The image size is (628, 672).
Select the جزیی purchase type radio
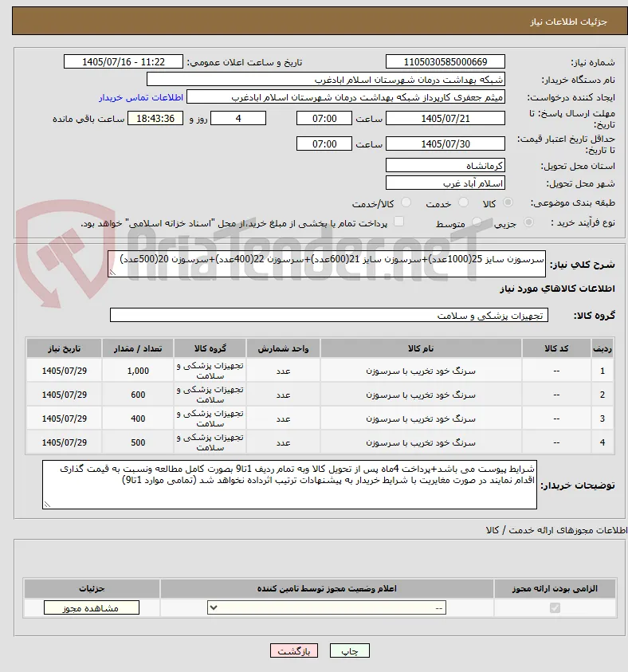click(x=528, y=222)
